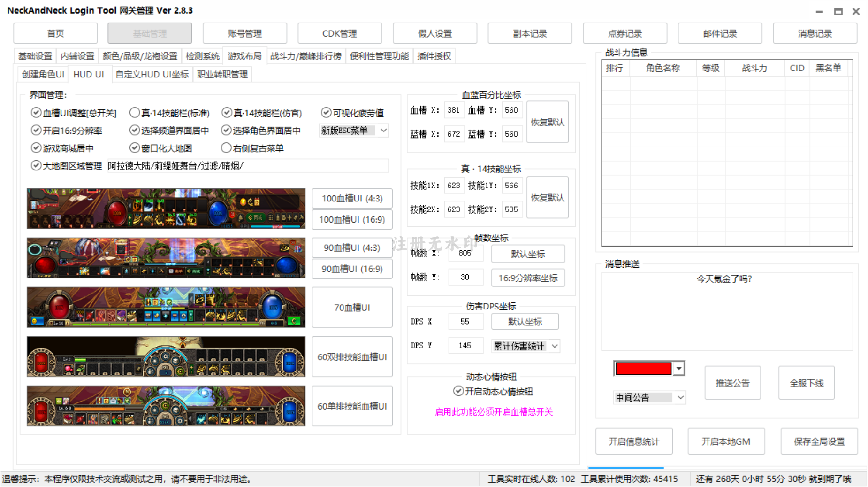Focus the 大地图区域管理 text field
This screenshot has height=487, width=868.
tap(248, 166)
